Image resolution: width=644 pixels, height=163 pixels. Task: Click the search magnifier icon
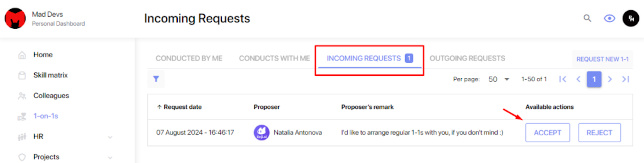pyautogui.click(x=587, y=18)
